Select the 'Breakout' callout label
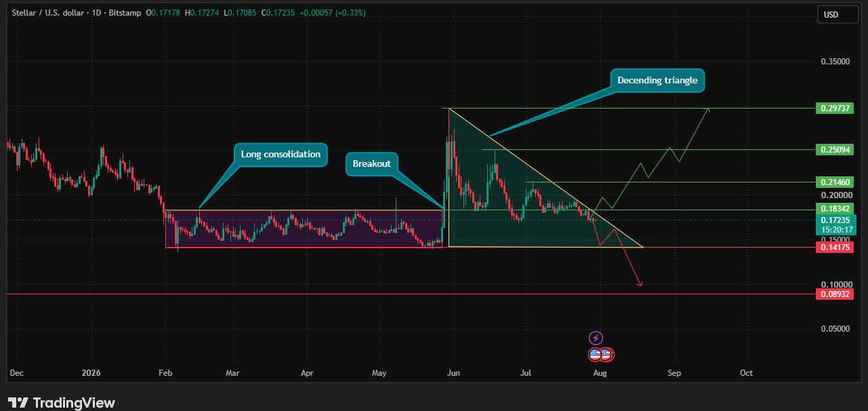 click(x=372, y=164)
